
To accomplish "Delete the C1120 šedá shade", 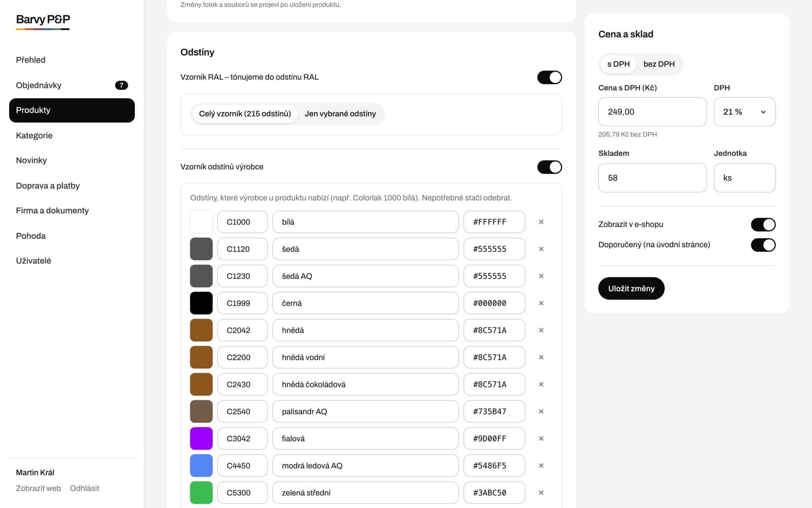I will click(541, 249).
